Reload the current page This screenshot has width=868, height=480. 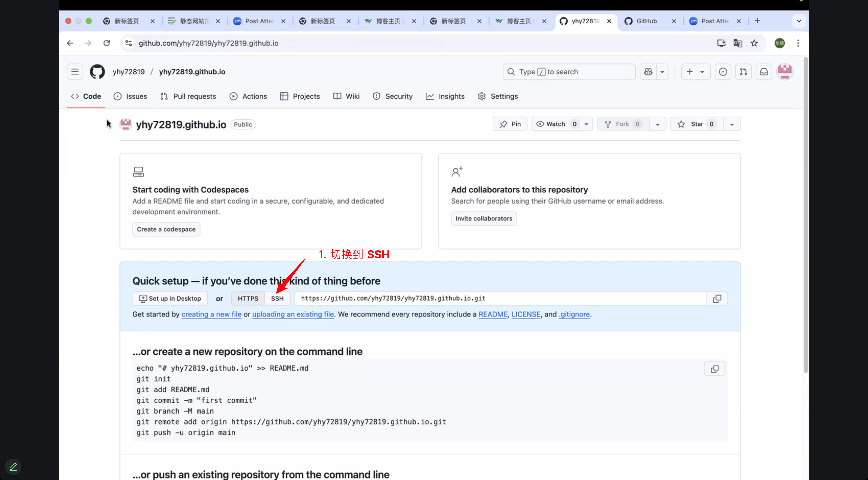pos(106,43)
